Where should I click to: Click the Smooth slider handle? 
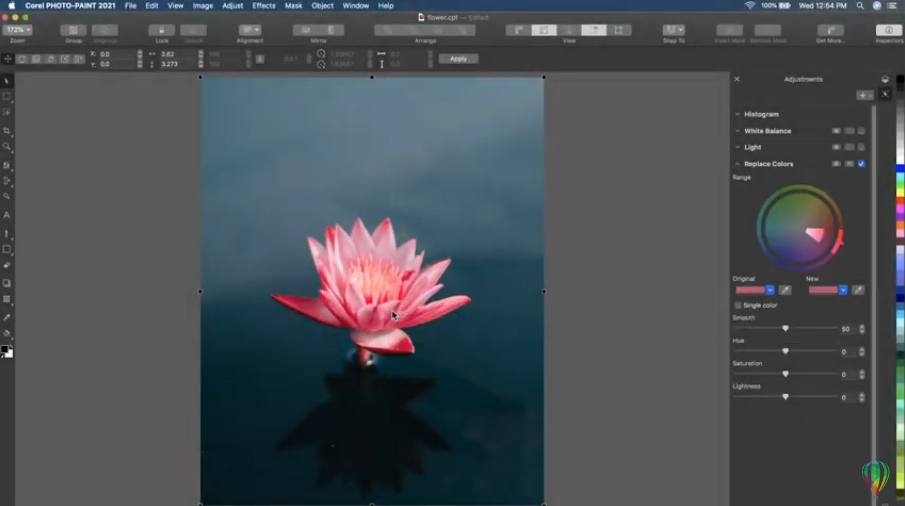785,328
